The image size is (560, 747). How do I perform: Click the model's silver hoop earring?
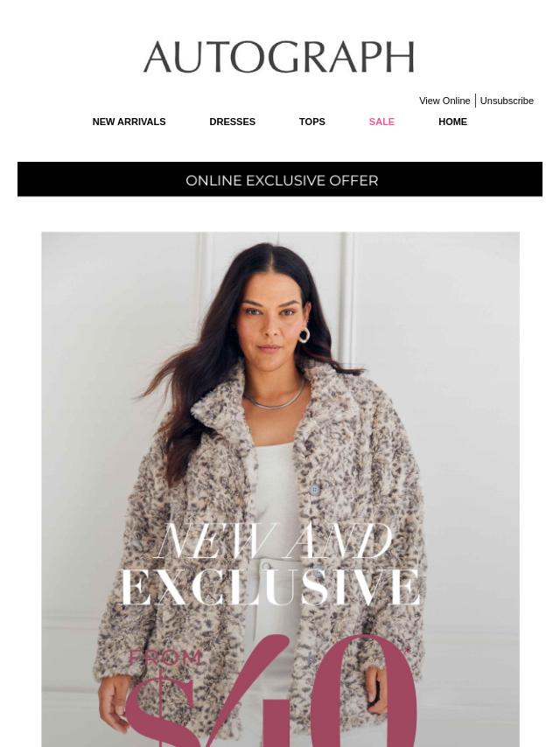click(x=304, y=334)
